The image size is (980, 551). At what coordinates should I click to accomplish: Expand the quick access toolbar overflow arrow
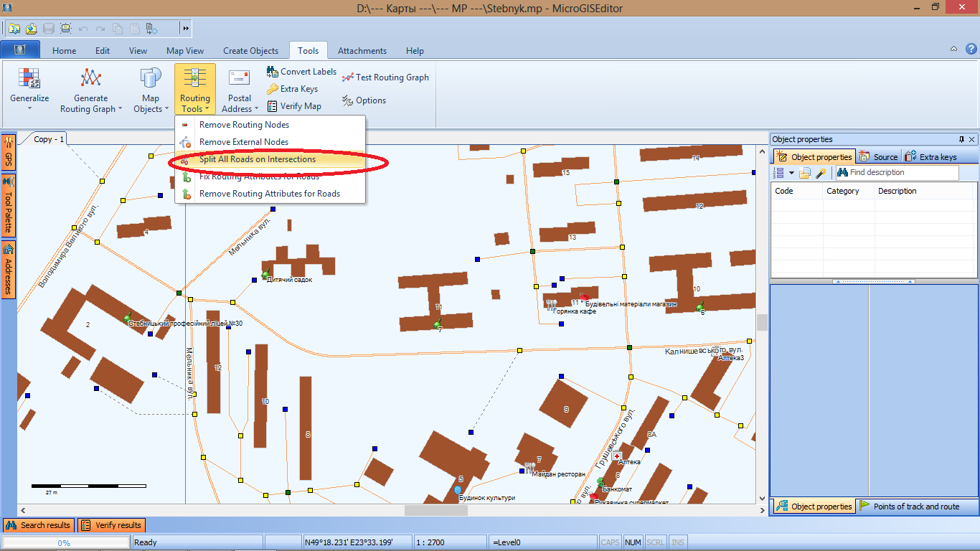click(x=186, y=29)
